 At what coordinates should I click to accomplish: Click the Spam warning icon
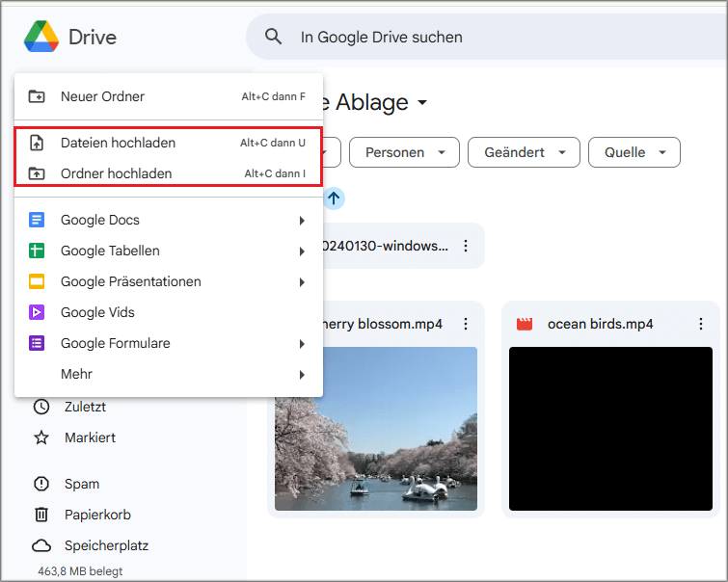(x=41, y=484)
